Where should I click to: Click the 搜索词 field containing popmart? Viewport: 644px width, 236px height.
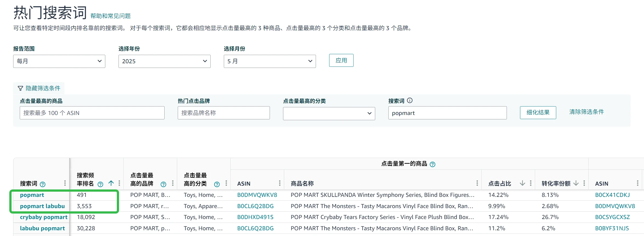448,113
